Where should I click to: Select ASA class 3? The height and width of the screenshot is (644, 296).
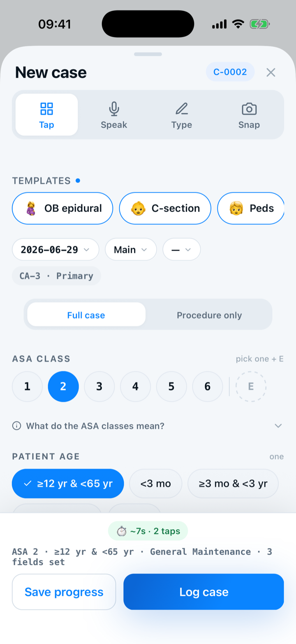pyautogui.click(x=99, y=386)
